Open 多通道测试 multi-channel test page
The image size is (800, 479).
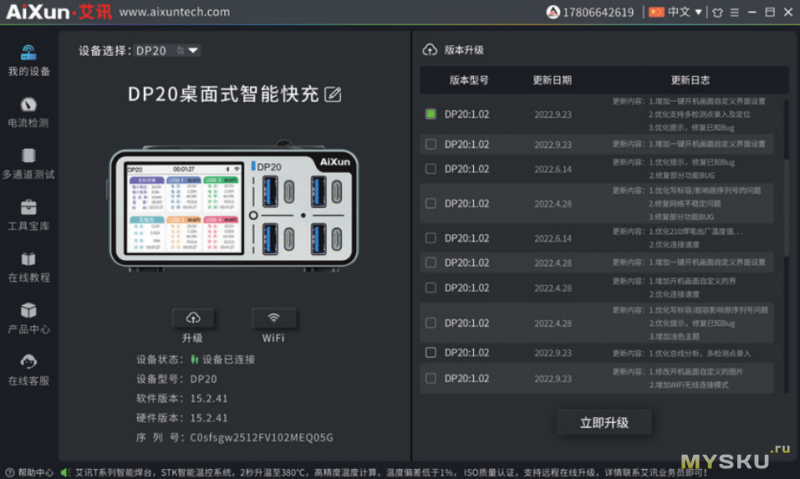point(28,162)
